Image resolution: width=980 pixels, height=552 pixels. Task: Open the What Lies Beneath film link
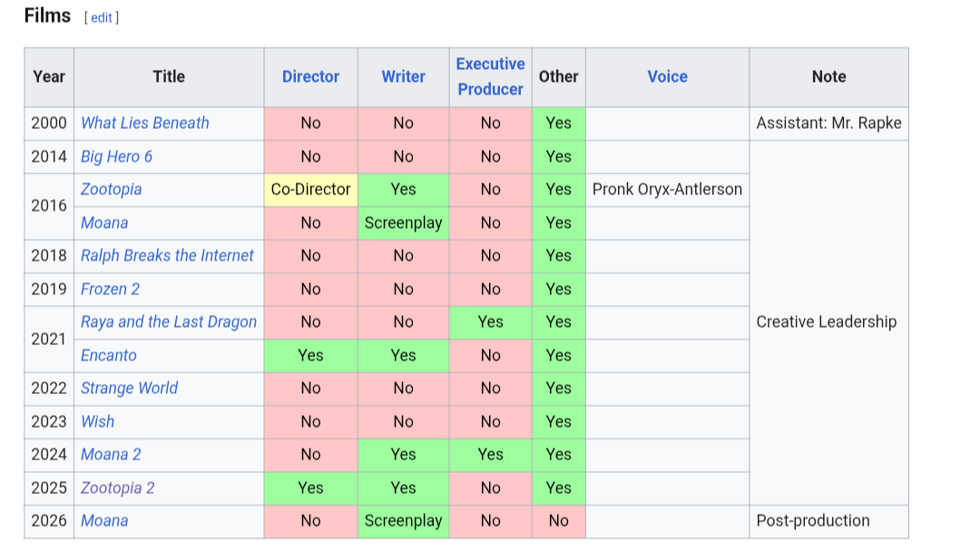point(145,123)
